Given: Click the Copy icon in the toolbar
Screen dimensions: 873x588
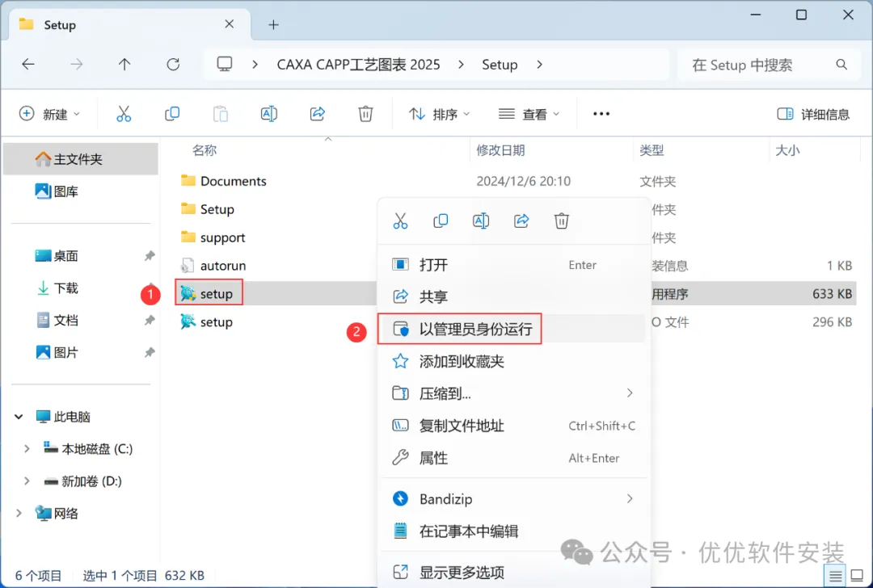Looking at the screenshot, I should pos(172,114).
